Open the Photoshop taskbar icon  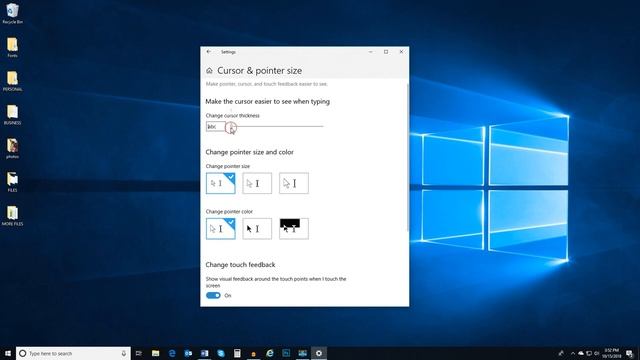click(x=286, y=353)
